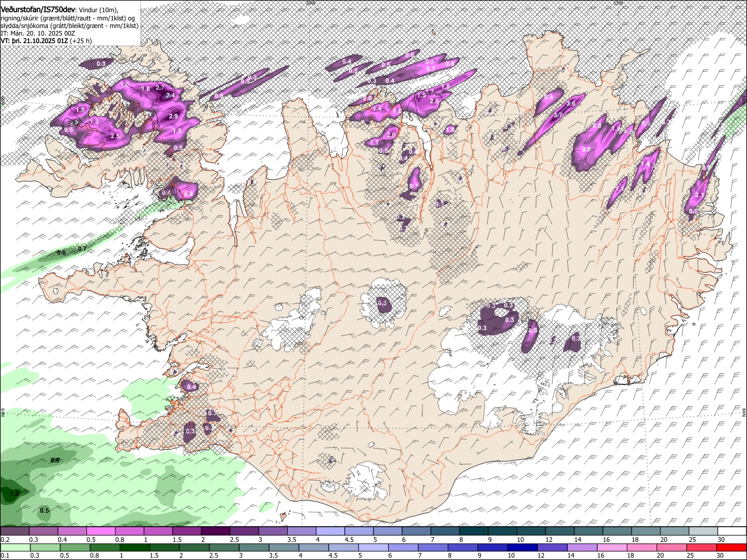
Task: Click the '1.2' rain value in dark green area
Action: coord(15,494)
